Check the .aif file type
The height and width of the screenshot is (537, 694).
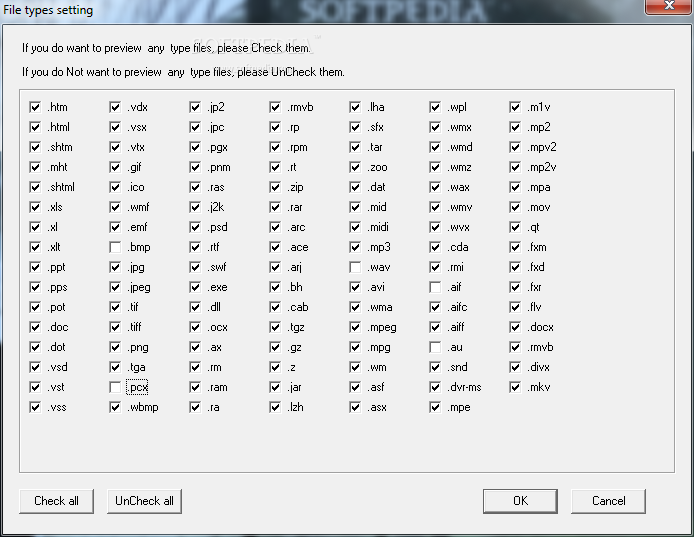click(435, 287)
